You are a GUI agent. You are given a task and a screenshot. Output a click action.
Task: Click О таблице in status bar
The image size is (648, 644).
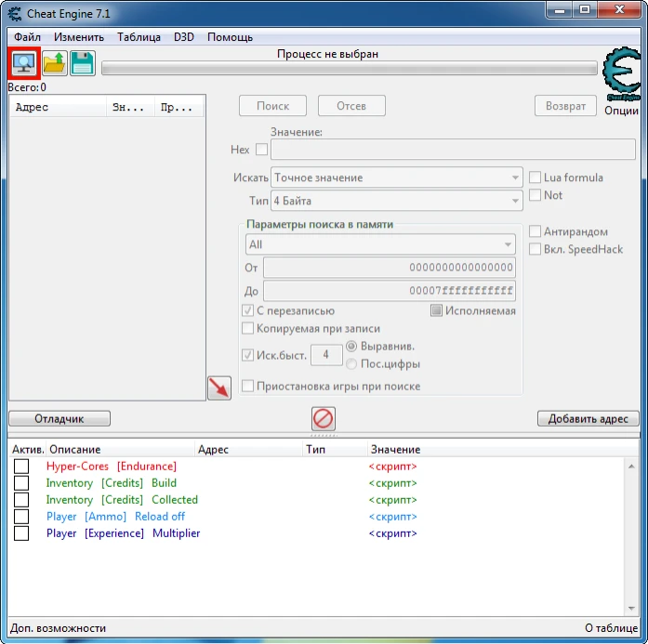(x=611, y=628)
